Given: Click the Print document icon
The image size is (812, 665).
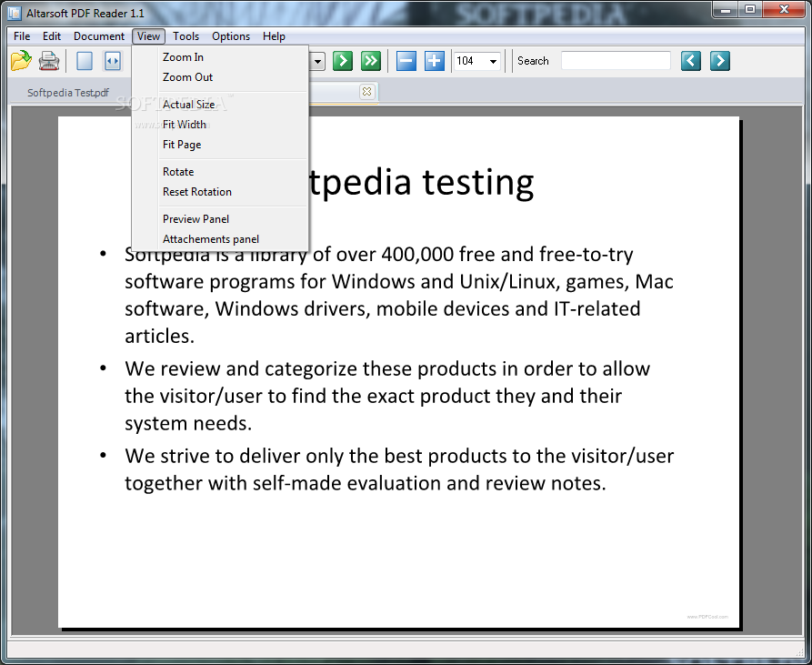Looking at the screenshot, I should 49,61.
